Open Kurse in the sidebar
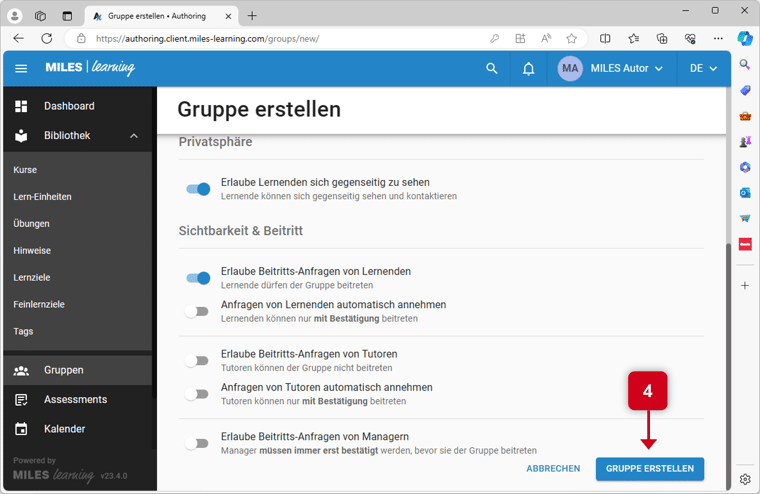This screenshot has height=494, width=760. 25,170
